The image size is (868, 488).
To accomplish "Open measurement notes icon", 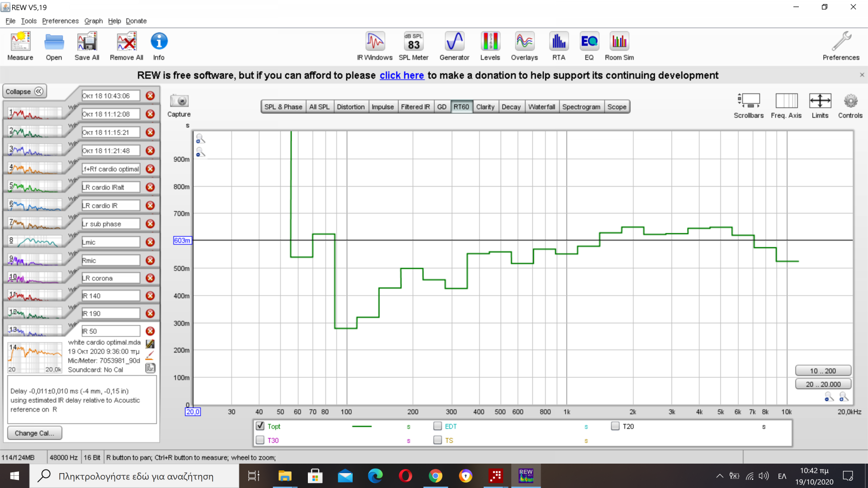I will click(x=150, y=368).
